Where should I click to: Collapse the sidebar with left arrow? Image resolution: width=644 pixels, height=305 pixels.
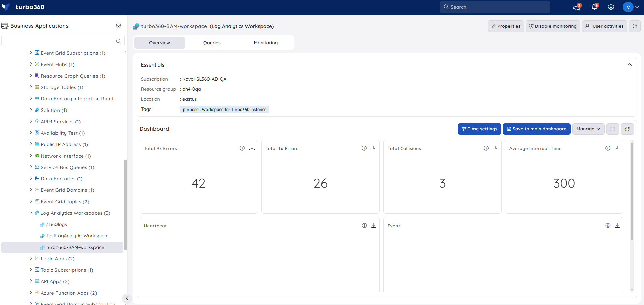pyautogui.click(x=127, y=298)
